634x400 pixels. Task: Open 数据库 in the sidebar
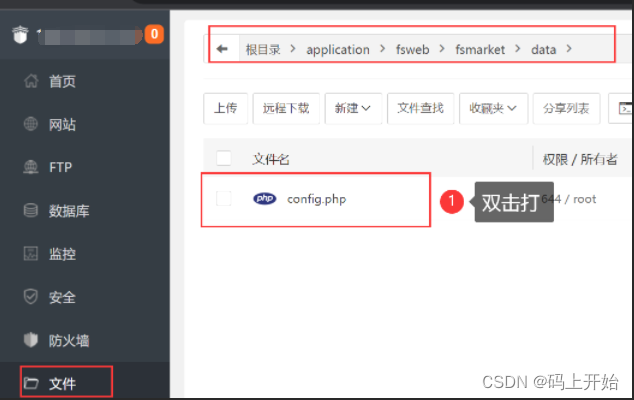click(69, 211)
